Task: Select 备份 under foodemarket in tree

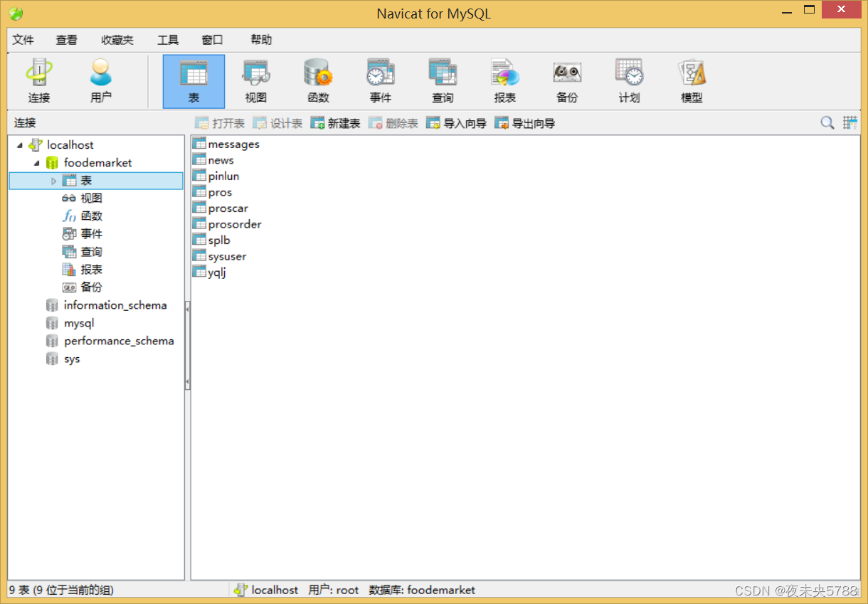Action: coord(91,287)
